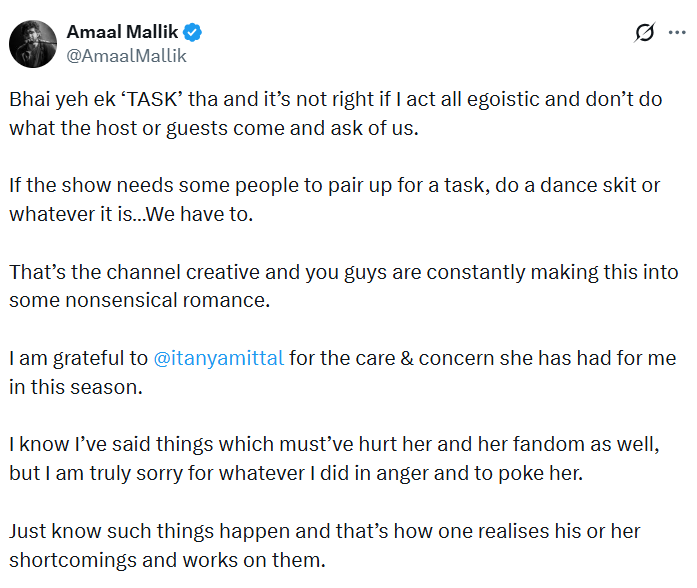This screenshot has height=588, width=697.
Task: Click the display name Amaal Mallik
Action: click(x=123, y=32)
